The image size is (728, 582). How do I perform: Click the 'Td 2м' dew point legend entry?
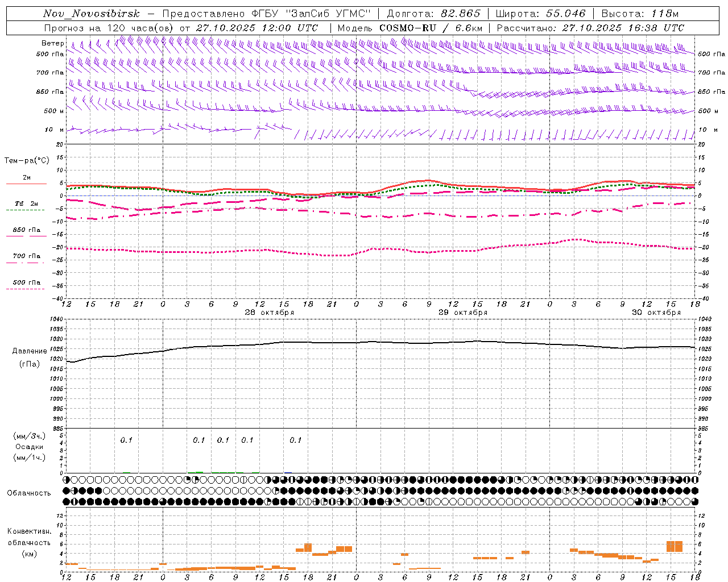coord(27,203)
